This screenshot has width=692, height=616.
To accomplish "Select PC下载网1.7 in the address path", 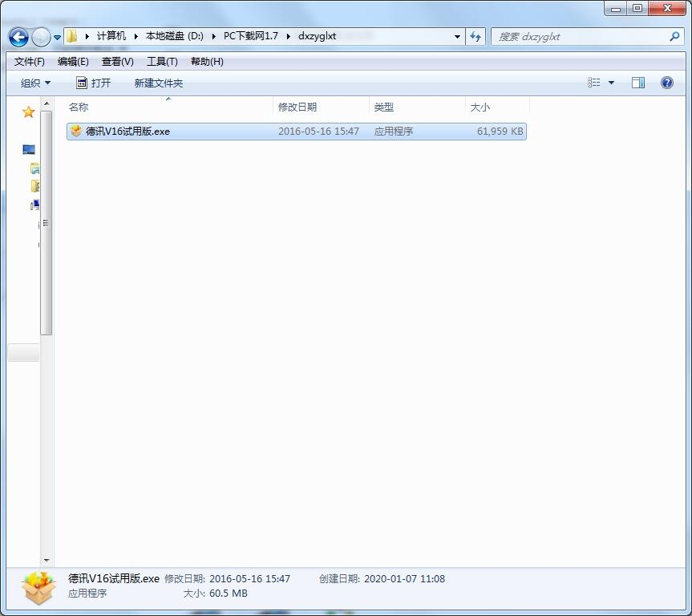I will 251,36.
